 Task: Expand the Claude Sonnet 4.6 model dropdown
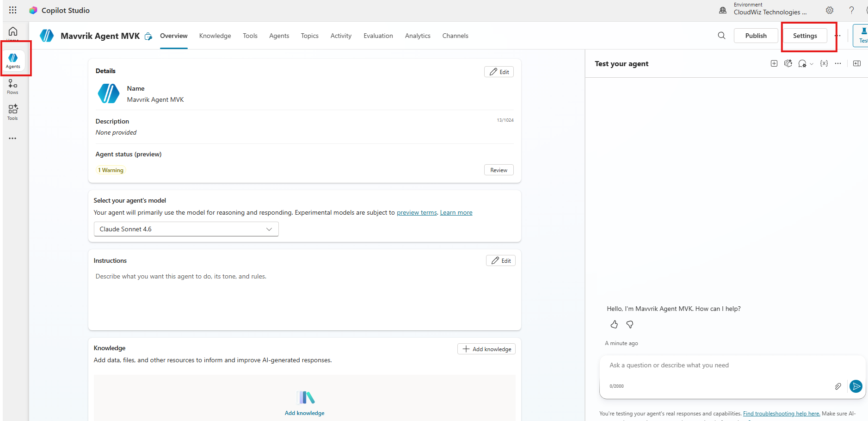coord(186,229)
